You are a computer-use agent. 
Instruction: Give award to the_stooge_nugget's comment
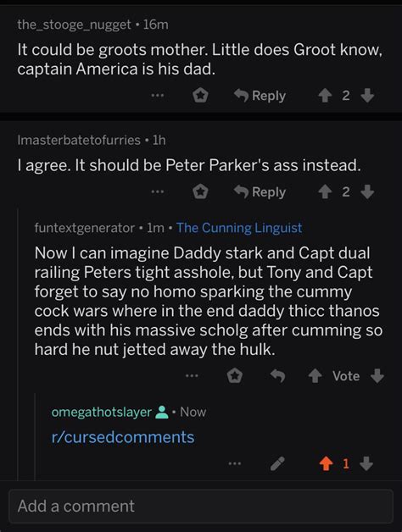(200, 96)
